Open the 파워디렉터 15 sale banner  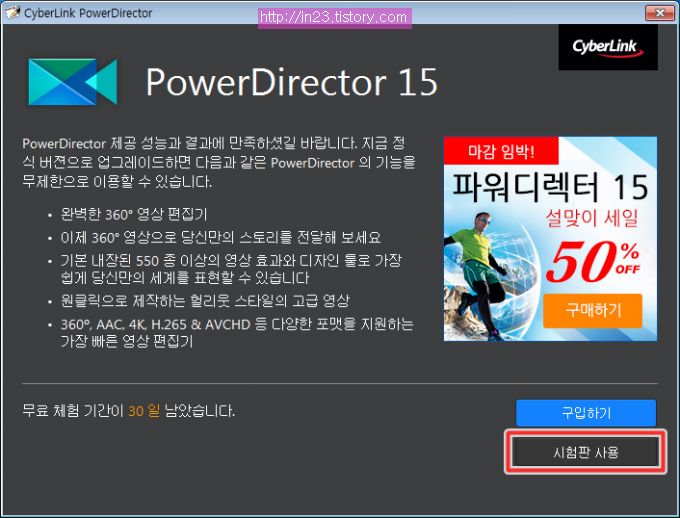550,238
